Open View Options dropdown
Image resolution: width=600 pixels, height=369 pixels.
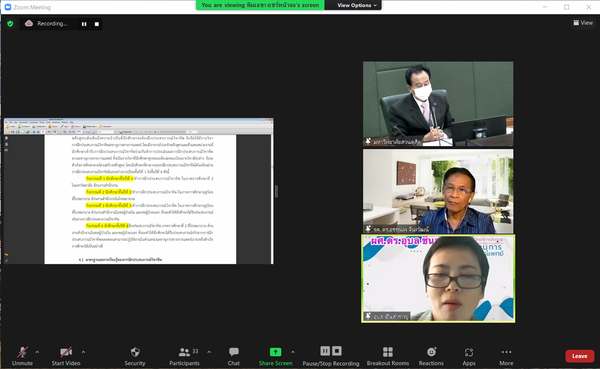[x=357, y=5]
